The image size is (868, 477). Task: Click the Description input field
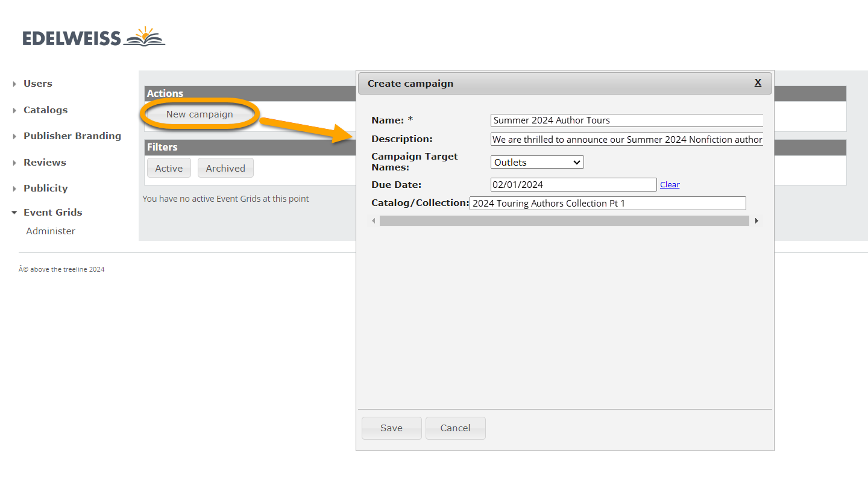627,139
